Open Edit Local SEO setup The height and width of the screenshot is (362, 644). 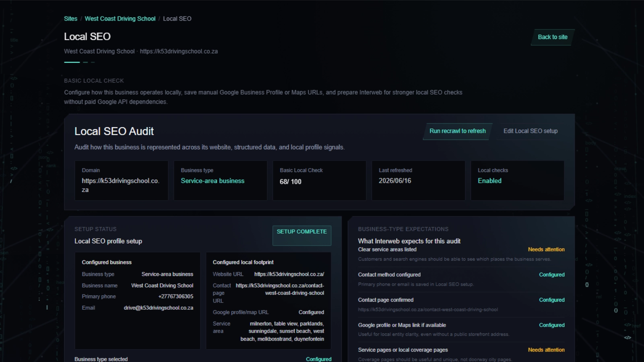click(530, 131)
